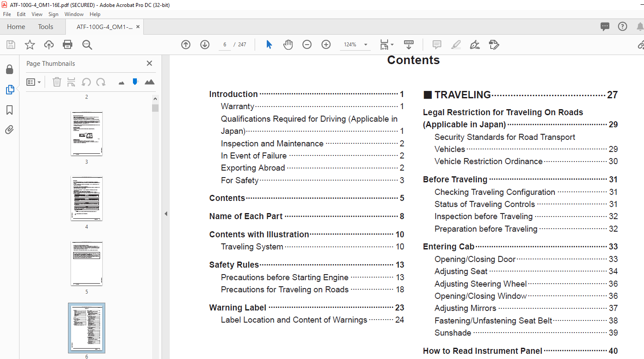Image resolution: width=644 pixels, height=359 pixels.
Task: Select page 6 thumbnail
Action: point(87,328)
